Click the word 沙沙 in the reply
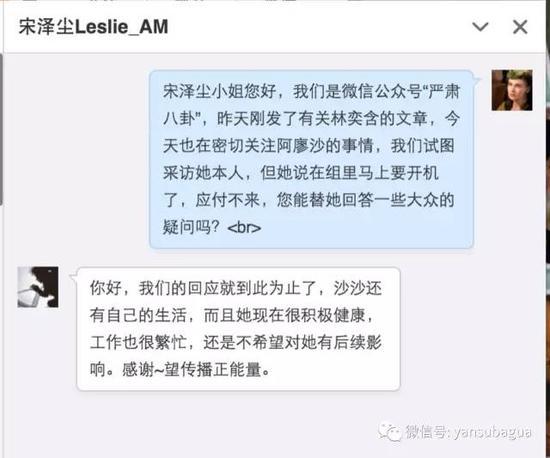The image size is (550, 458). click(x=349, y=288)
